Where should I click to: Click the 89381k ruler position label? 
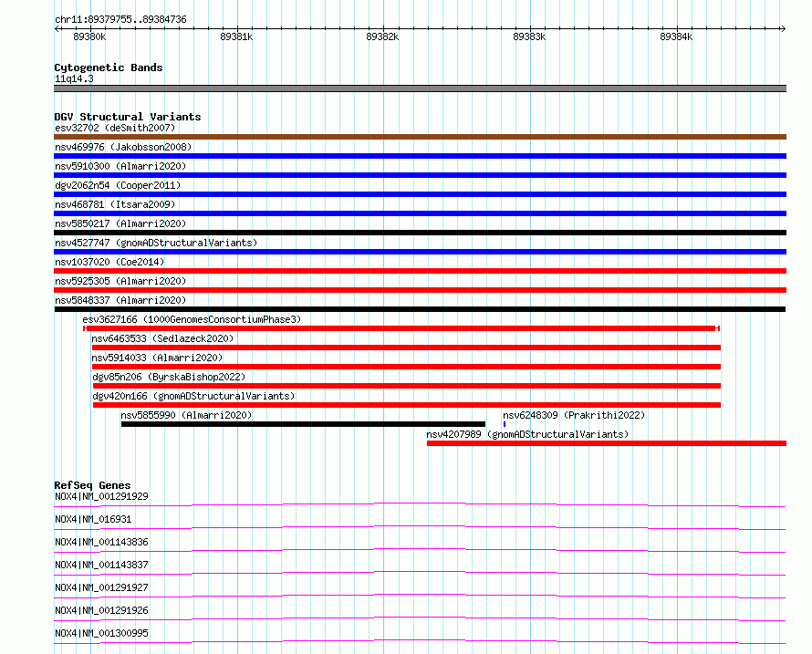236,36
